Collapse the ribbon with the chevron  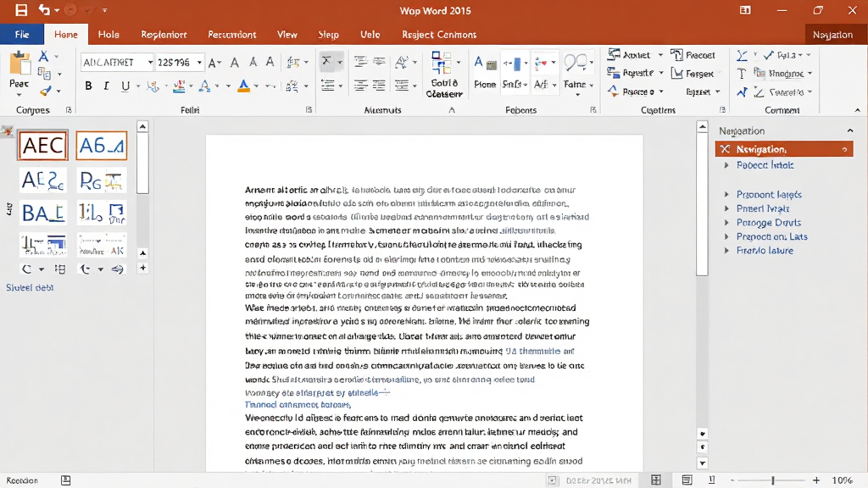858,110
